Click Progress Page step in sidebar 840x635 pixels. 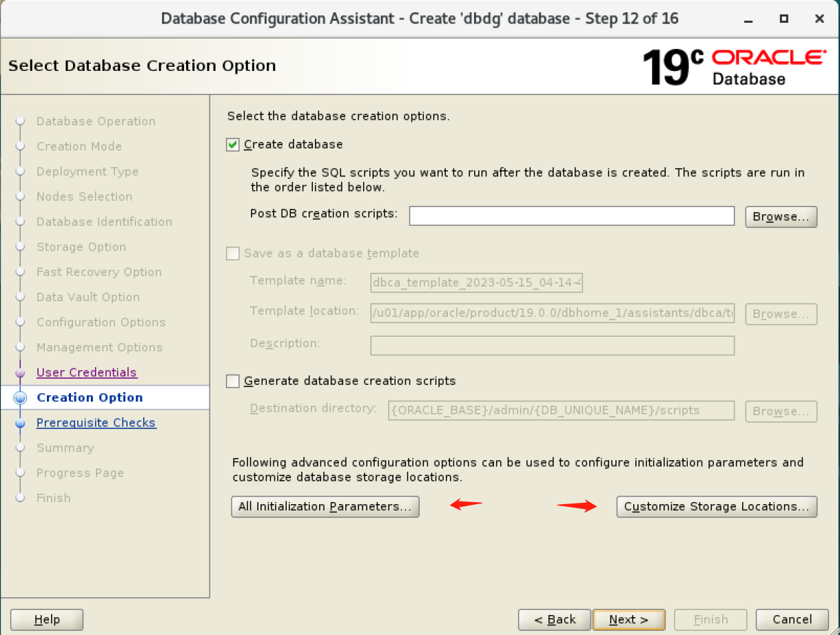(80, 473)
